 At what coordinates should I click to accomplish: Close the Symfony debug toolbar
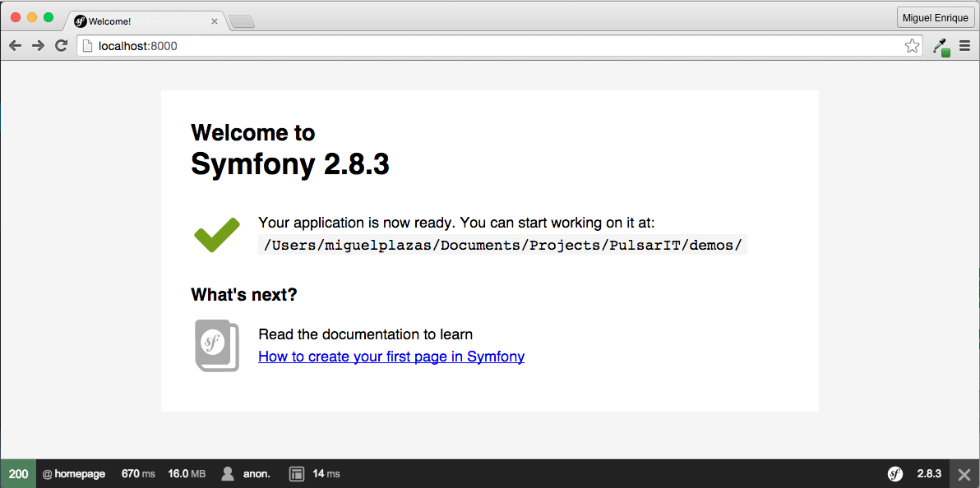(964, 474)
